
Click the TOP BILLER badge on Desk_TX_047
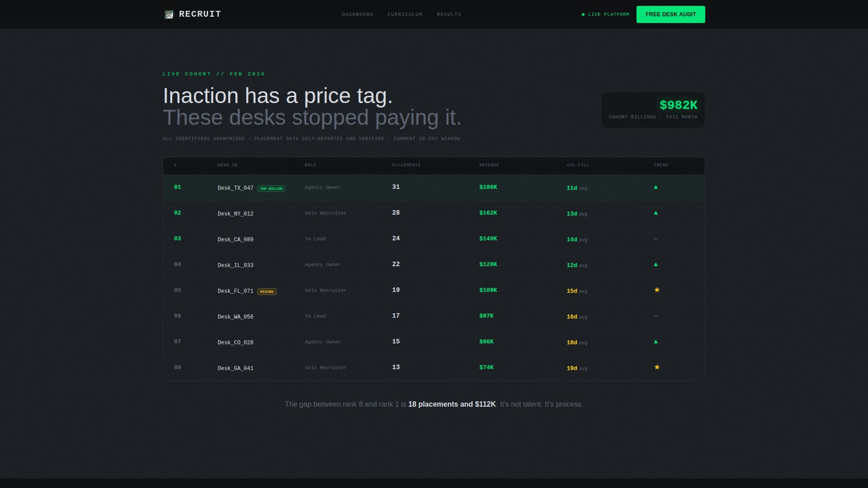pyautogui.click(x=271, y=189)
